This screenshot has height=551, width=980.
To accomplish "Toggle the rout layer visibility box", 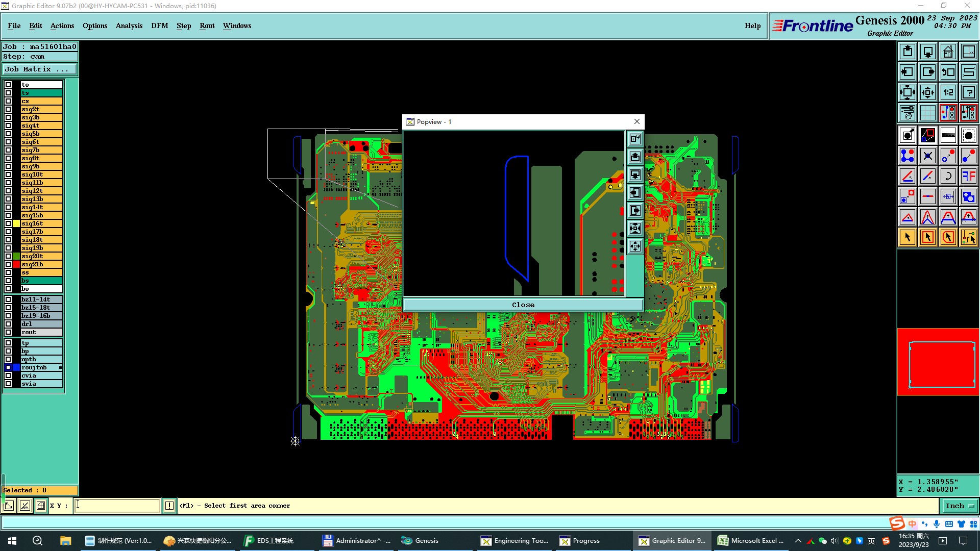I will tap(8, 332).
